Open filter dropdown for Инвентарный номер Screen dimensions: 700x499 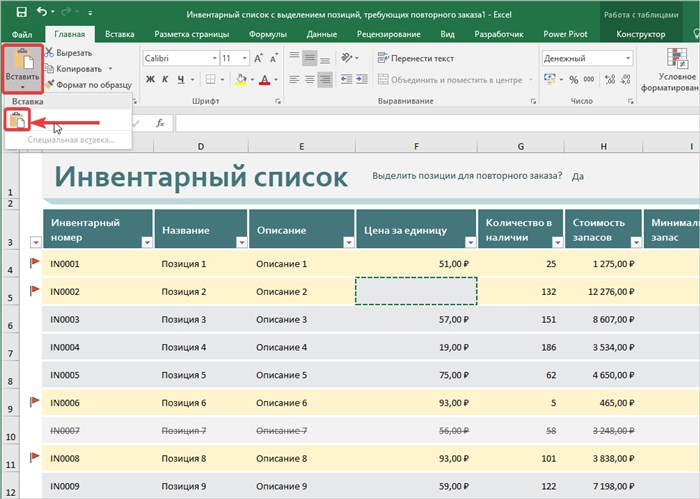[x=147, y=242]
